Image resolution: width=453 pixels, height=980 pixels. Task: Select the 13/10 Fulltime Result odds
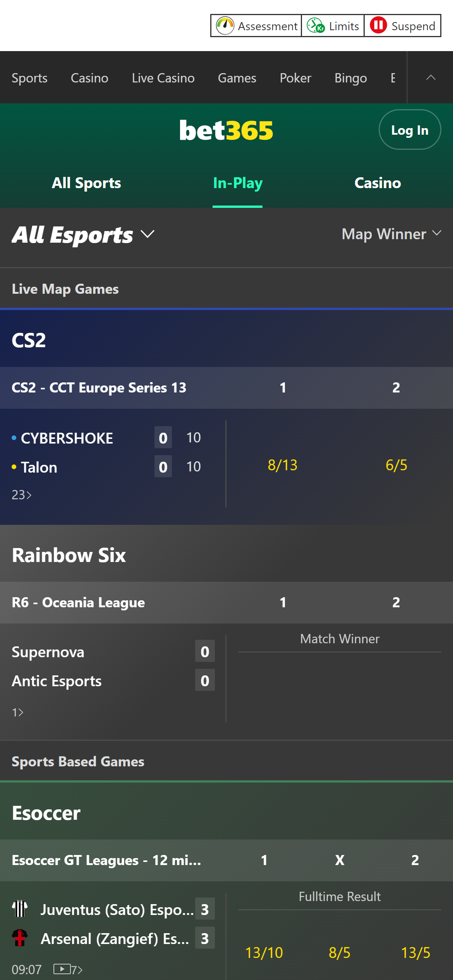click(264, 953)
